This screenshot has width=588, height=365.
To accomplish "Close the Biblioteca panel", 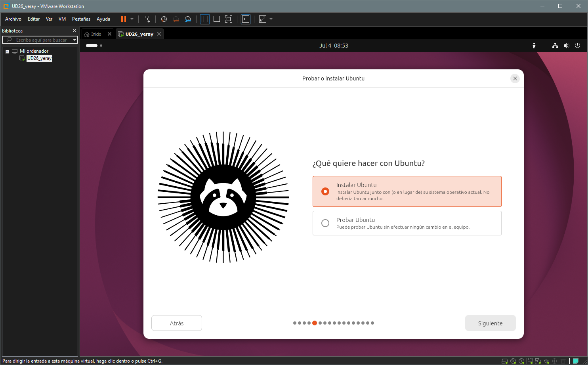I will pyautogui.click(x=74, y=31).
